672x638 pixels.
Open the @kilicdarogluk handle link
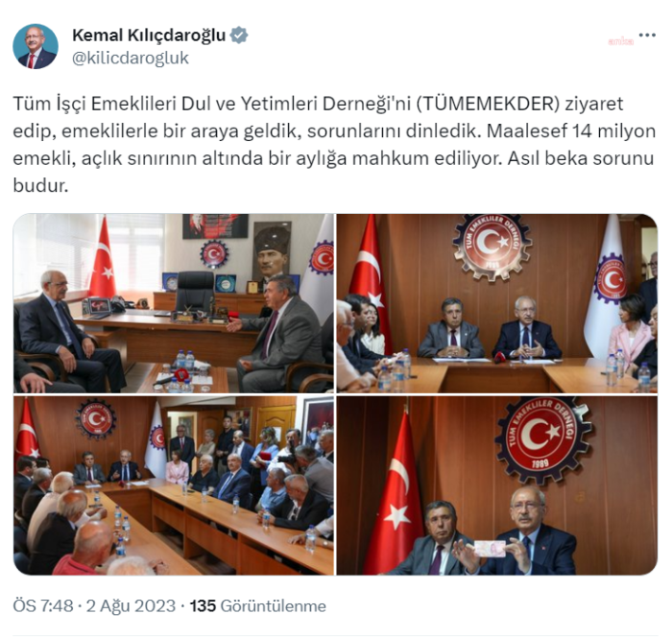[131, 58]
